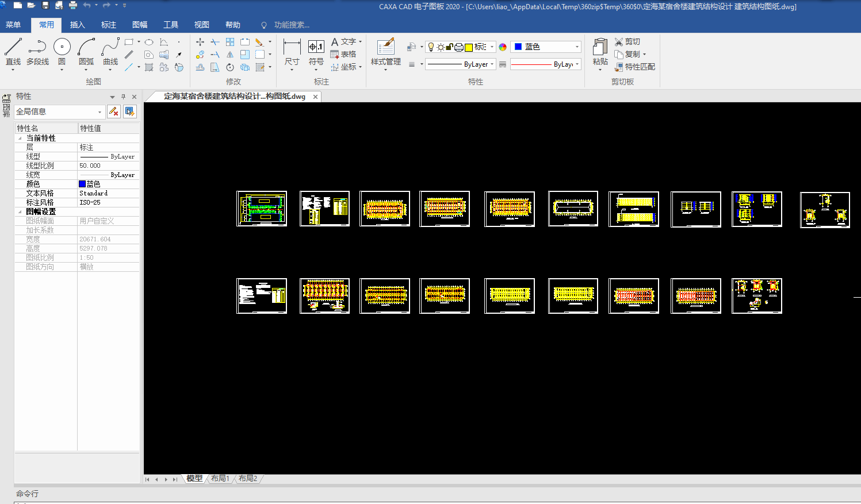Toggle layer freeze sun icon
The image size is (861, 504).
click(x=441, y=47)
